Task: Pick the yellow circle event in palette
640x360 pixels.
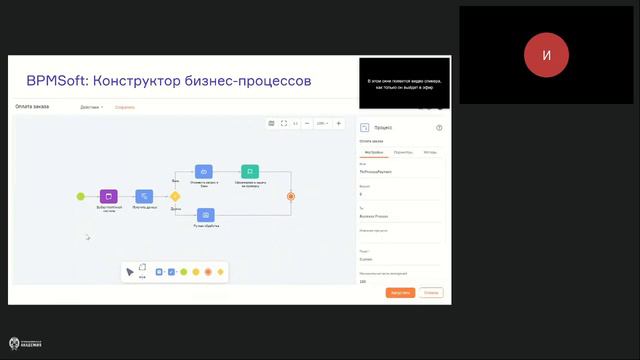Action: point(196,272)
